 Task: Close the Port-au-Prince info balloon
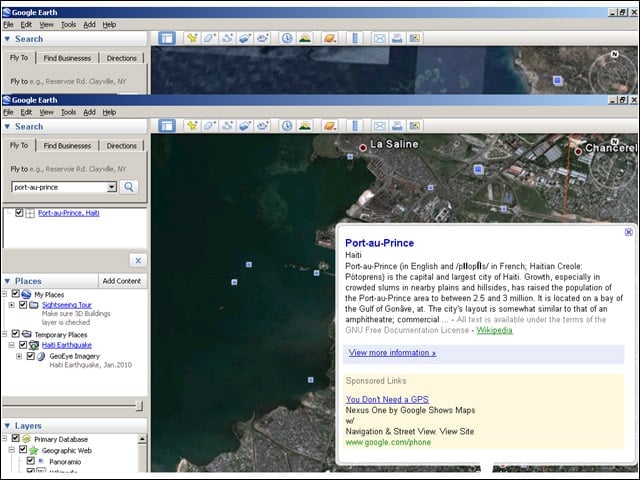pyautogui.click(x=629, y=232)
